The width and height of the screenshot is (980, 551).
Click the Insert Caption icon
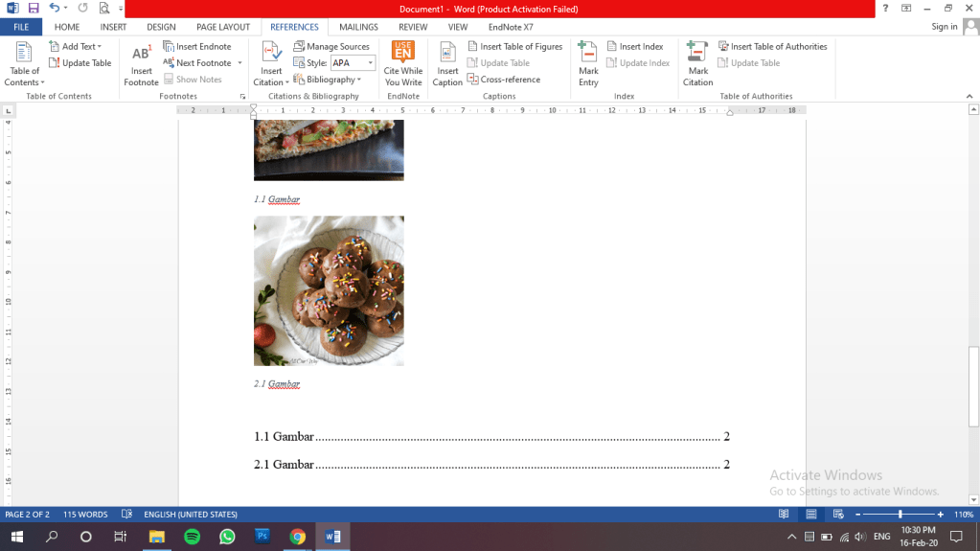coord(447,56)
